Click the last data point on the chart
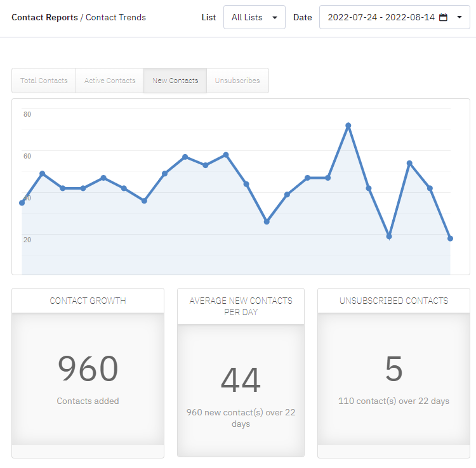This screenshot has height=468, width=476. pyautogui.click(x=450, y=238)
